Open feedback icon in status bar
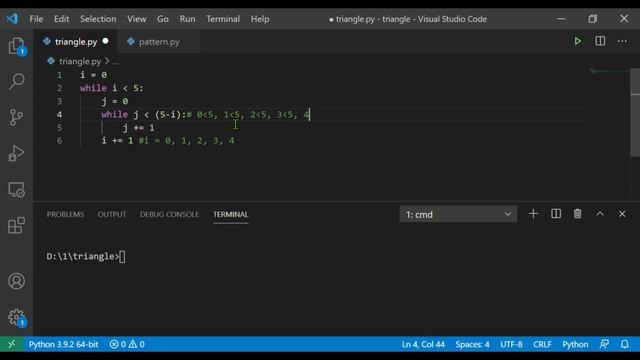The height and width of the screenshot is (360, 640). [604, 344]
